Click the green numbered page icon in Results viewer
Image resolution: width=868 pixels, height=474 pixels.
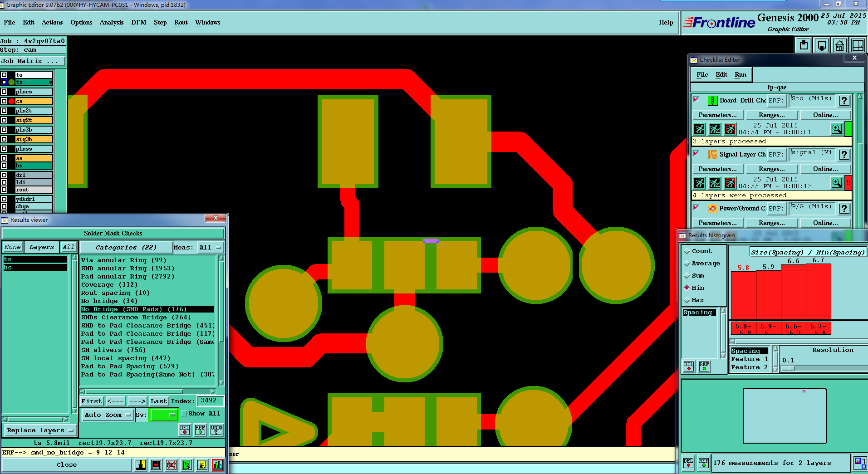(x=187, y=465)
